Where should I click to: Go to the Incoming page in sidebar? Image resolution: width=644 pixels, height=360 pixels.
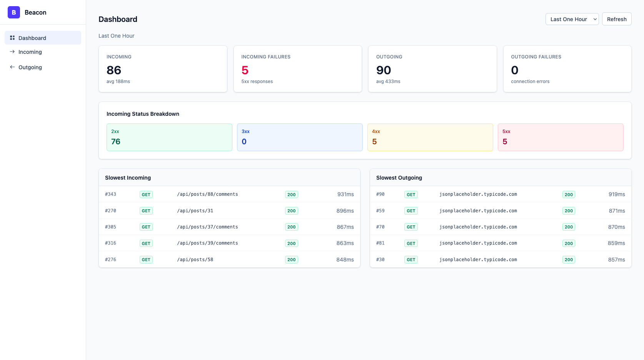[x=30, y=52]
